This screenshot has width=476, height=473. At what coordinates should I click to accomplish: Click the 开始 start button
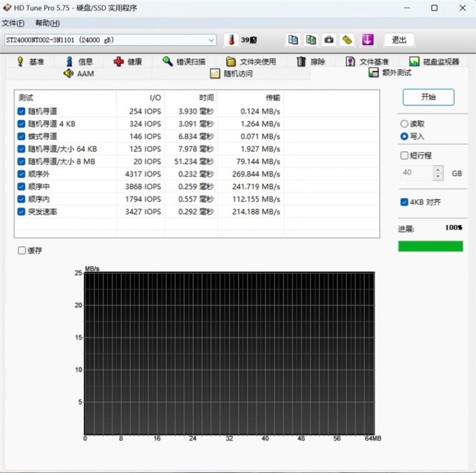pos(428,97)
